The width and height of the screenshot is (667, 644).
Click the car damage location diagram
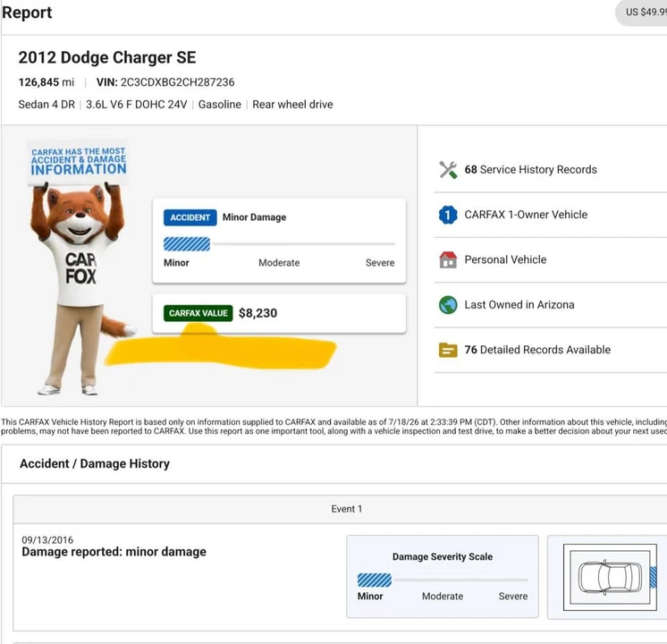click(610, 577)
